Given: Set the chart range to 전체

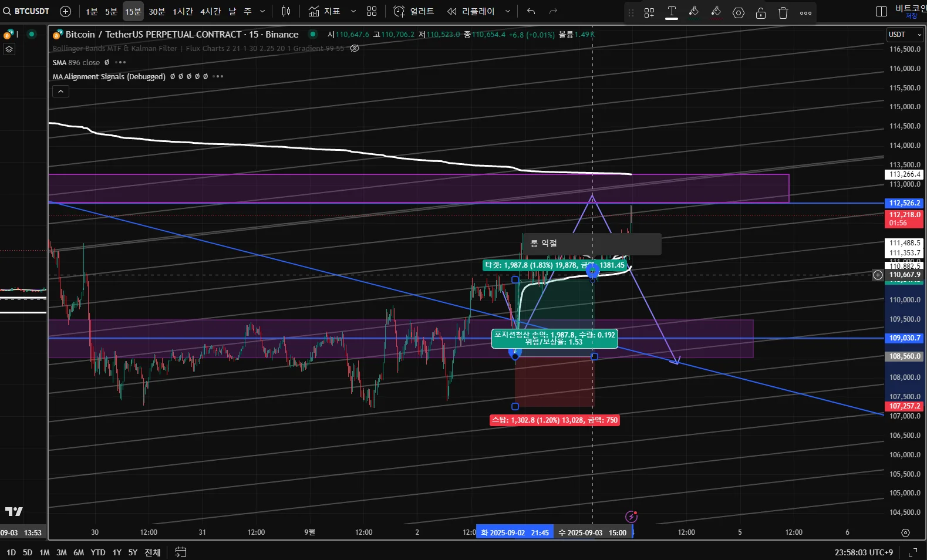Looking at the screenshot, I should (x=153, y=552).
